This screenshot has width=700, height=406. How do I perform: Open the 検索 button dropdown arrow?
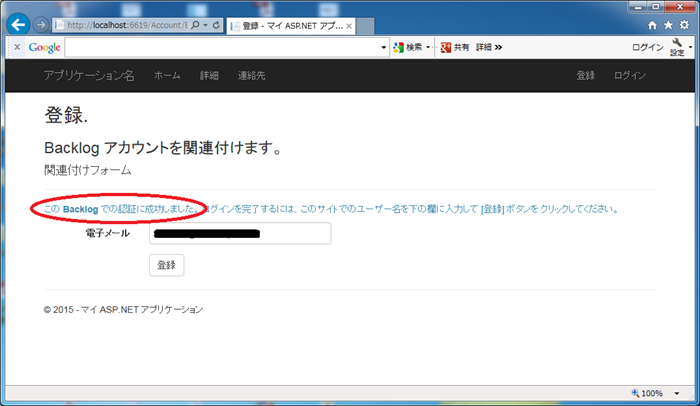428,47
